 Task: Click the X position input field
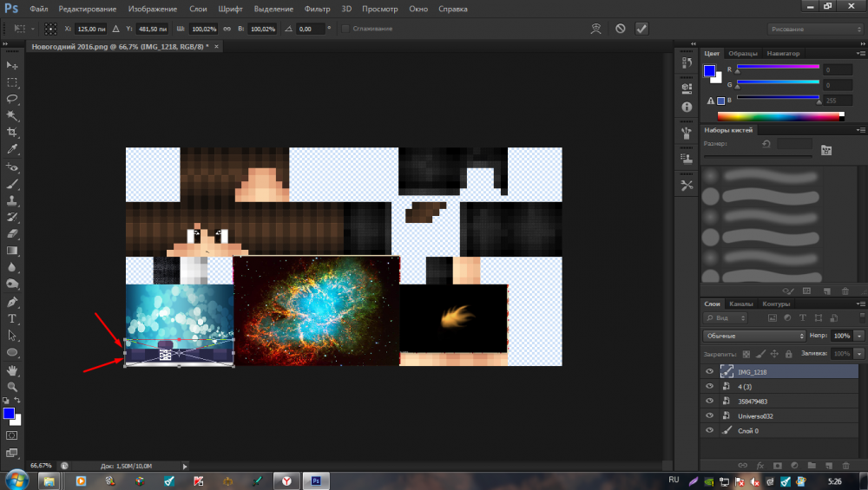(91, 29)
